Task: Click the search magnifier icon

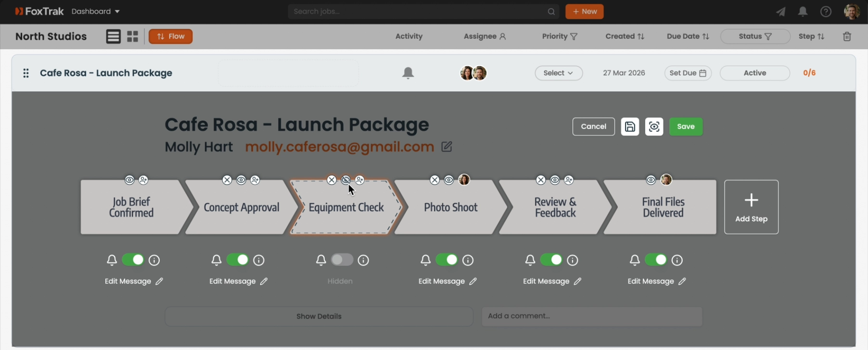Action: click(551, 12)
